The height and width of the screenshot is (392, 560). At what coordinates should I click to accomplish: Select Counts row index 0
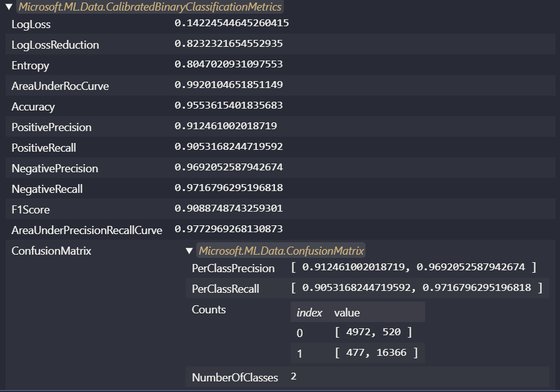point(299,333)
